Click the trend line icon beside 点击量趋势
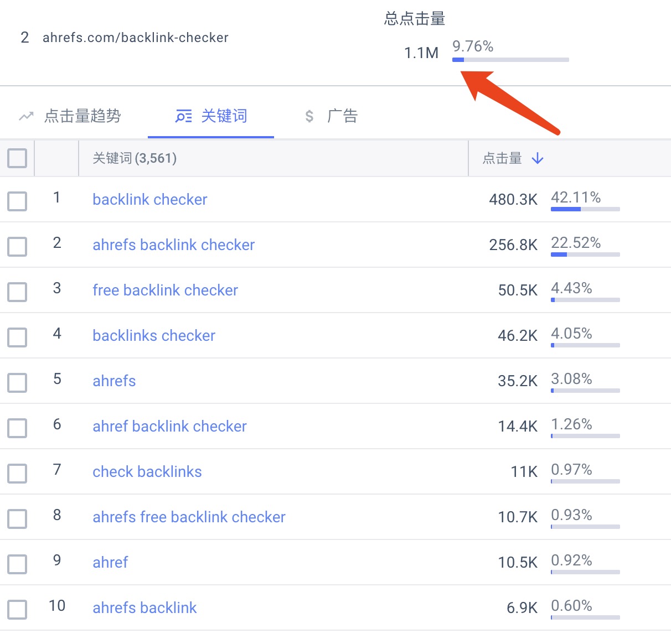This screenshot has height=644, width=671. (26, 116)
